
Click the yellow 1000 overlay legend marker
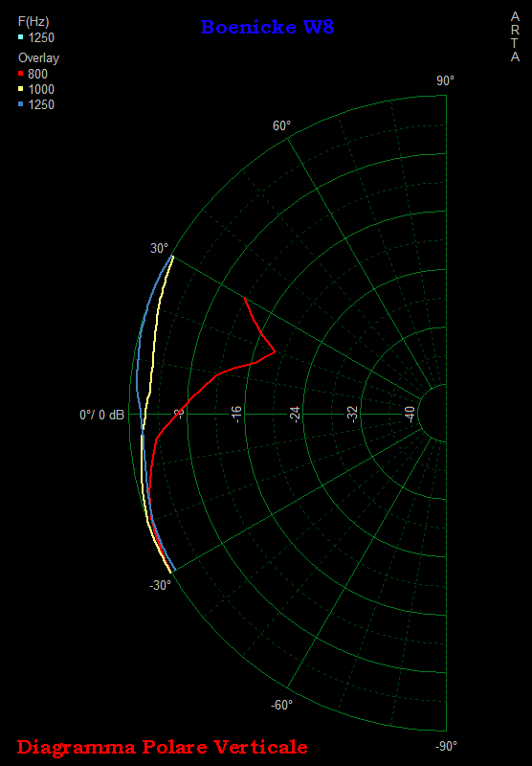(x=20, y=89)
